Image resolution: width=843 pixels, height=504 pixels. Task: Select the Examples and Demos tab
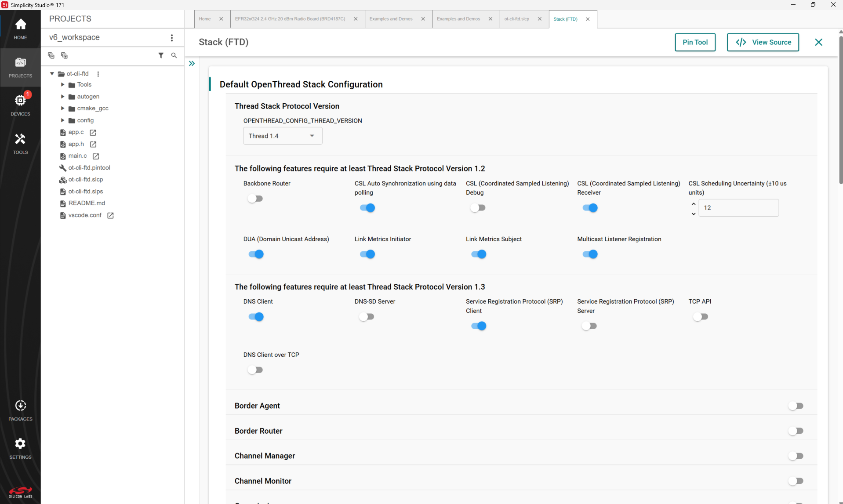pos(391,19)
